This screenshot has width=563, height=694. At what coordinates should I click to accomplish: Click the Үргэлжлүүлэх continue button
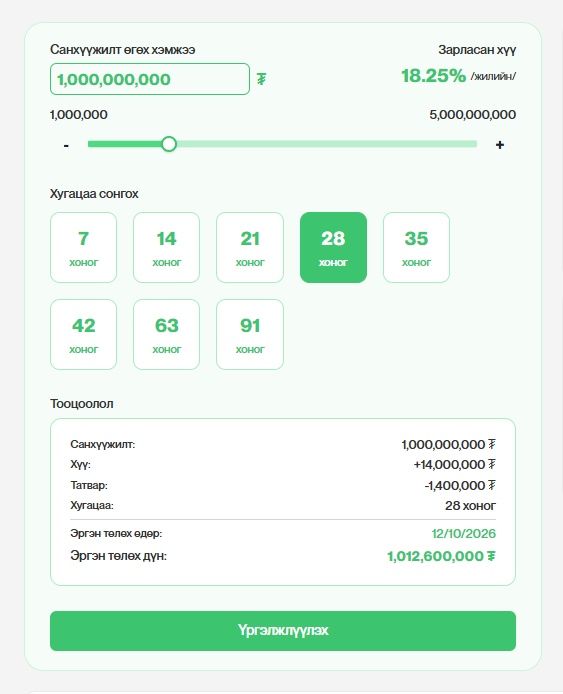(x=283, y=631)
